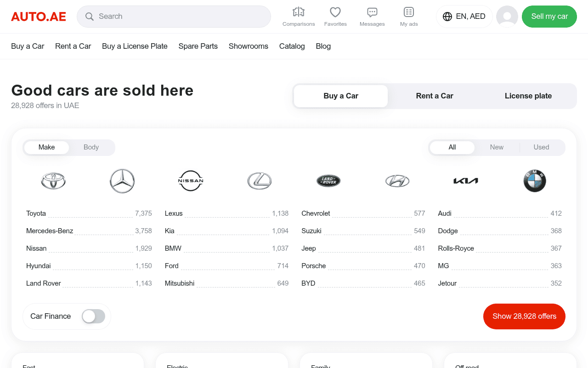
Task: Navigate to the Blog section
Action: coord(323,46)
